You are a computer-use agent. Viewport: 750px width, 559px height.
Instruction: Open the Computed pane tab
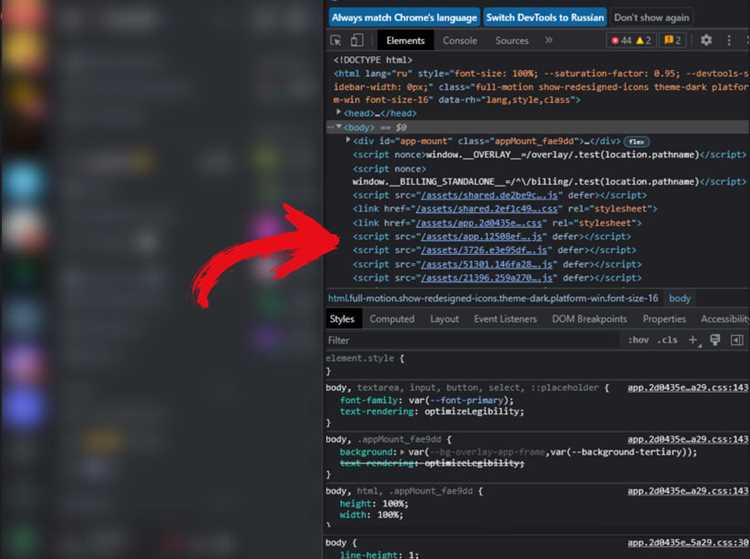[x=392, y=319]
